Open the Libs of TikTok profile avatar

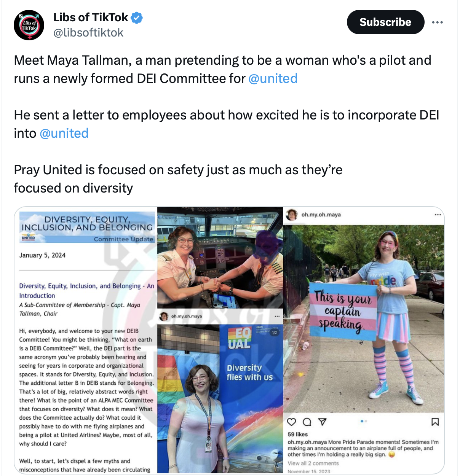(29, 25)
